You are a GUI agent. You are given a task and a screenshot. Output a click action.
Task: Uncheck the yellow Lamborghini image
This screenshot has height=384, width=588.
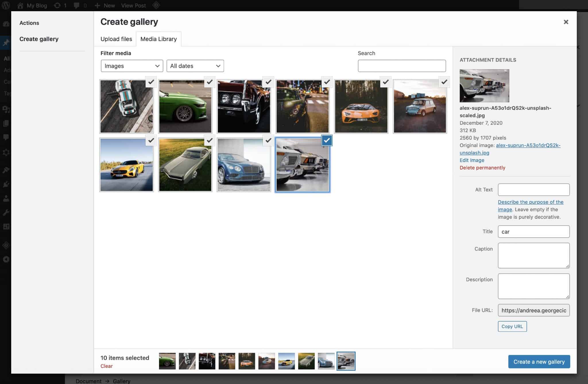[x=385, y=82]
